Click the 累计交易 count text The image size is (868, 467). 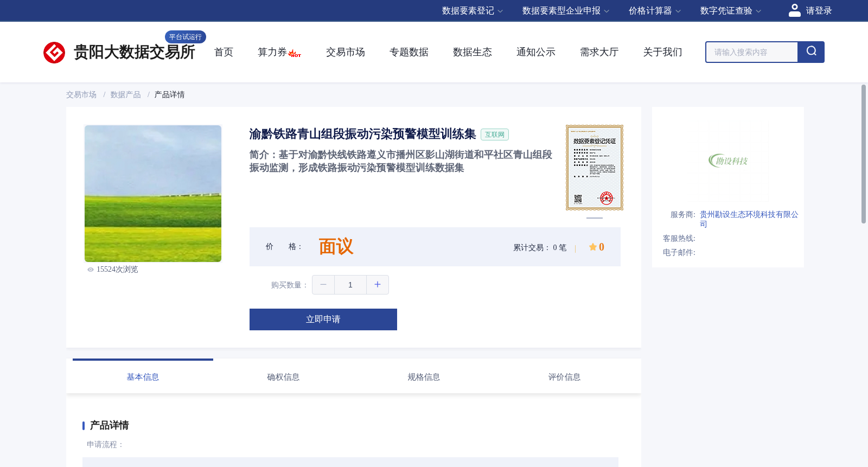(x=540, y=247)
